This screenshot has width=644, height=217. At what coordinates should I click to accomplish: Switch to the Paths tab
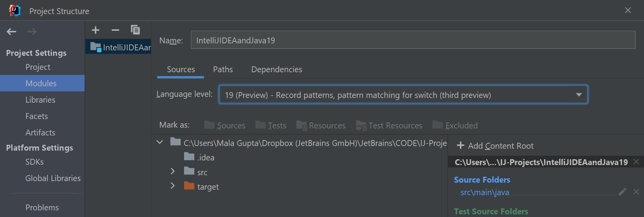pyautogui.click(x=223, y=69)
